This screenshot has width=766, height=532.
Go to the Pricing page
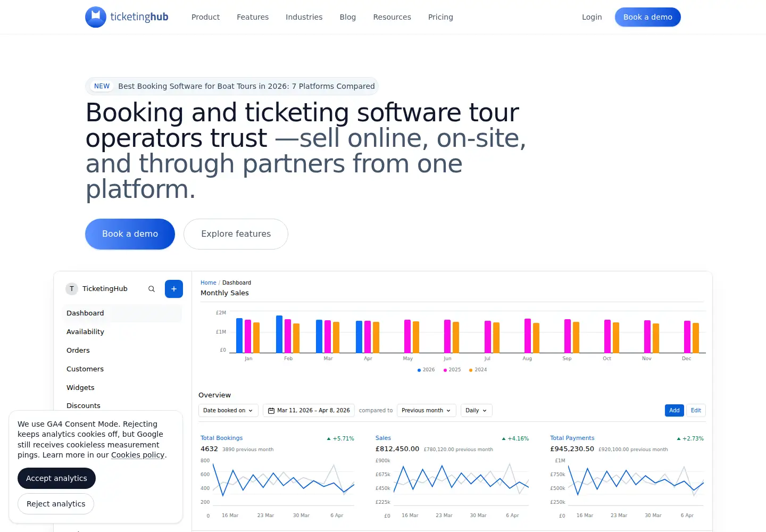(440, 17)
